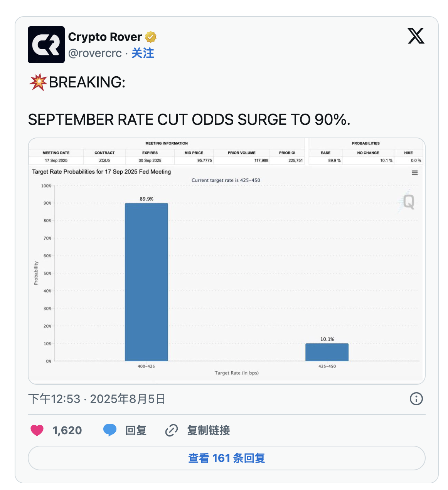Screen dimensions: 448x490
Task: Click the X logo icon
Action: pyautogui.click(x=416, y=36)
